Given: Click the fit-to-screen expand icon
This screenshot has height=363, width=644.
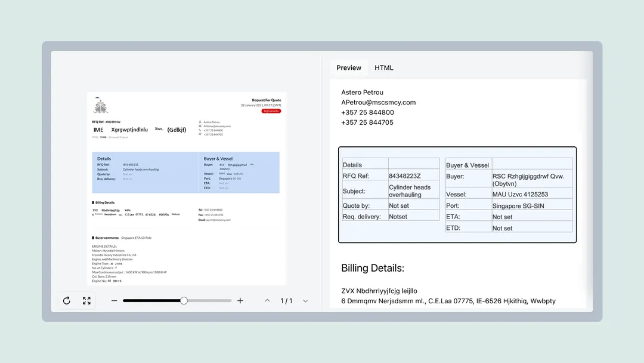Looking at the screenshot, I should pyautogui.click(x=86, y=300).
